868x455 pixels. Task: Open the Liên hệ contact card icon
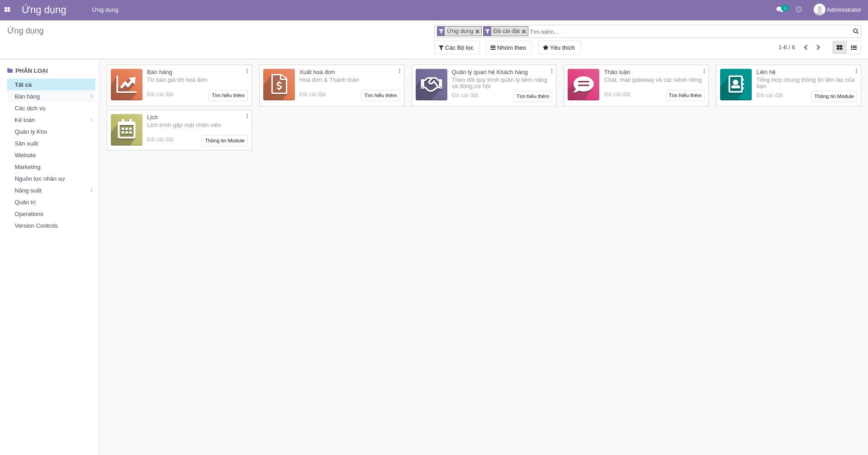click(735, 84)
